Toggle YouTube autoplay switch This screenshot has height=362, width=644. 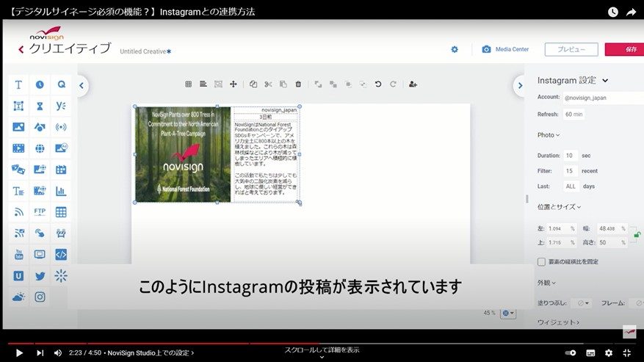(x=570, y=352)
